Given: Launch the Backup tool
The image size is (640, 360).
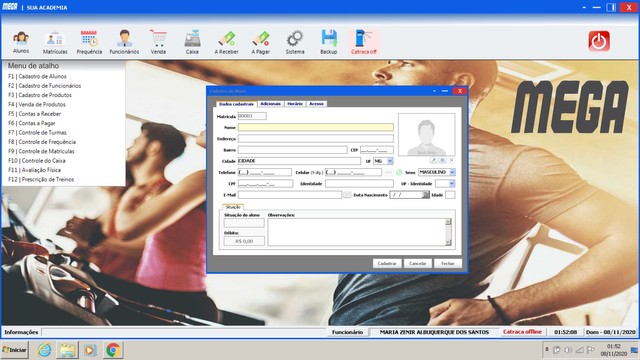Looking at the screenshot, I should pyautogui.click(x=329, y=42).
